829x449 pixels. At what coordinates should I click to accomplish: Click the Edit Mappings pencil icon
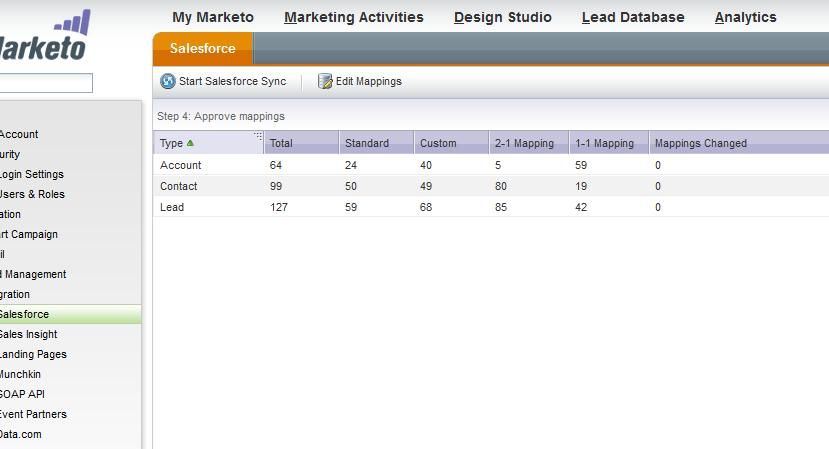pyautogui.click(x=325, y=82)
